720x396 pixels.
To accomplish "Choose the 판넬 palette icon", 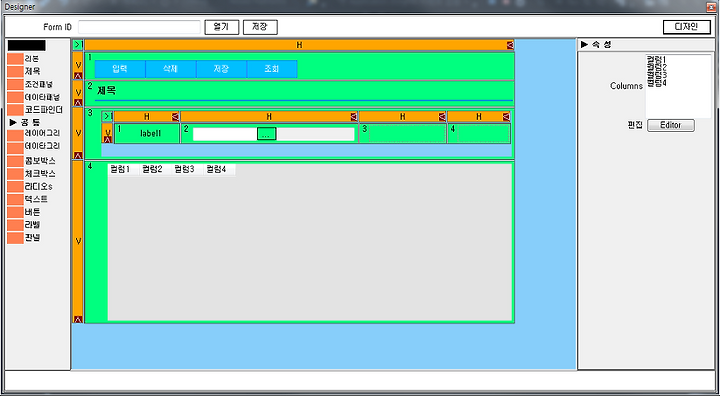I will click(15, 238).
